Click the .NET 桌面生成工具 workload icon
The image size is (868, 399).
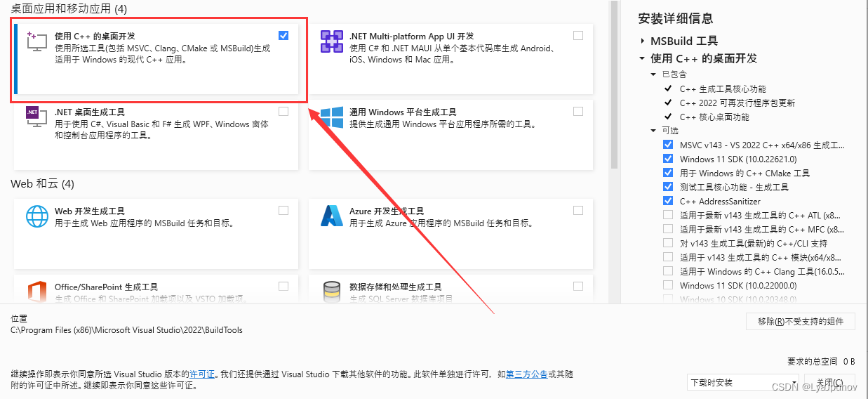click(36, 117)
